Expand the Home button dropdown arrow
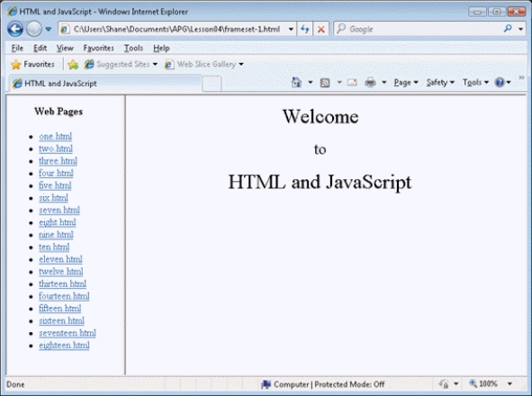The width and height of the screenshot is (532, 396). pyautogui.click(x=310, y=83)
